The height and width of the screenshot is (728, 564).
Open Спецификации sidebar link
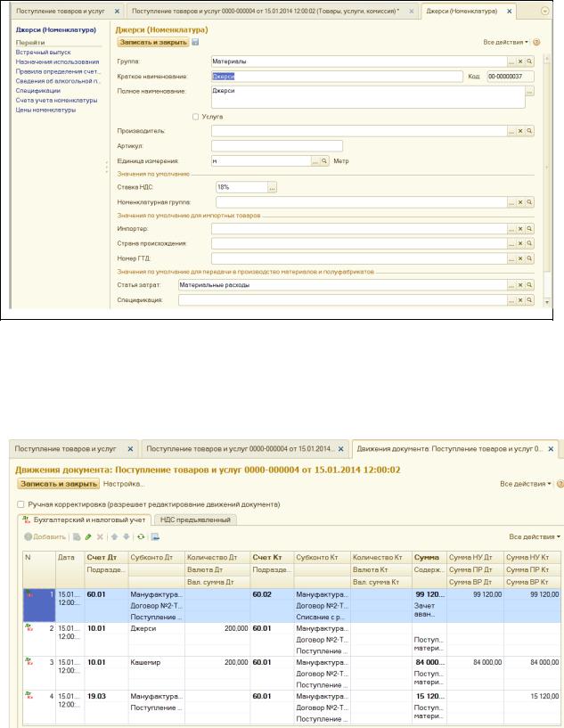tap(38, 91)
